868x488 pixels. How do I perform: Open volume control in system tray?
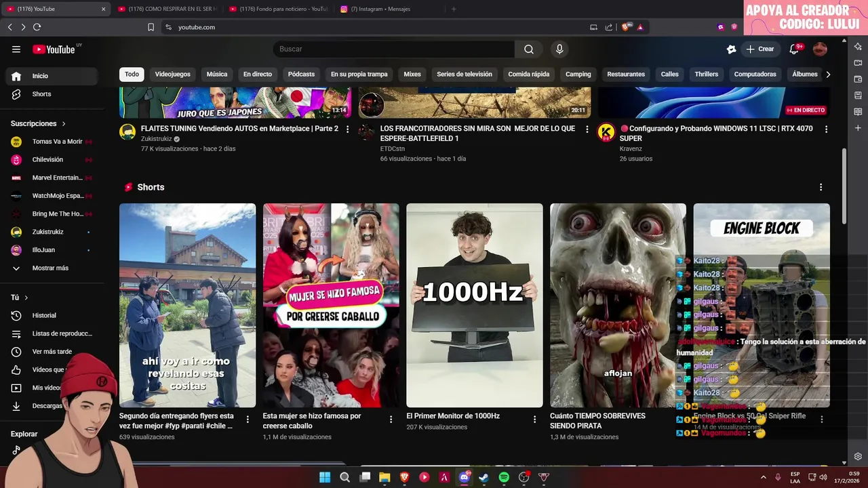[823, 477]
